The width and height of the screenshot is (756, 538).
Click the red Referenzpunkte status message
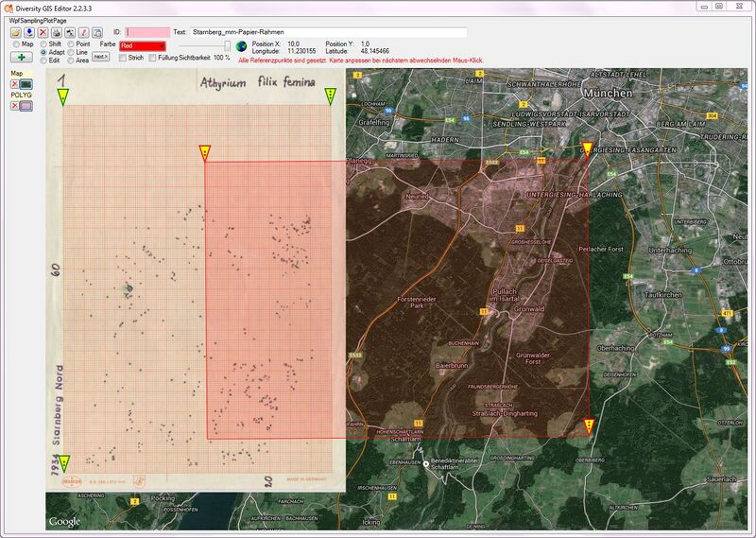coord(361,61)
